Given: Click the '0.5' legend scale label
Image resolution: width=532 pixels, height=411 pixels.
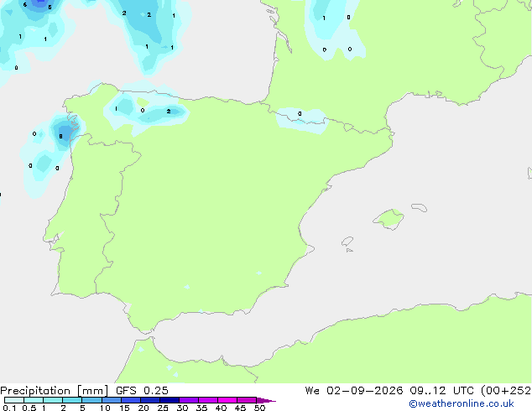Looking at the screenshot, I should 29,408.
